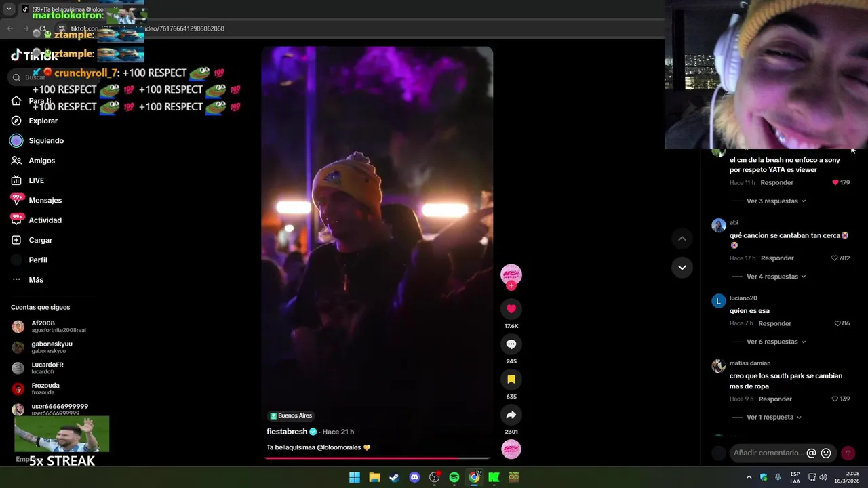Open the Más options menu
The image size is (868, 488).
click(27, 280)
